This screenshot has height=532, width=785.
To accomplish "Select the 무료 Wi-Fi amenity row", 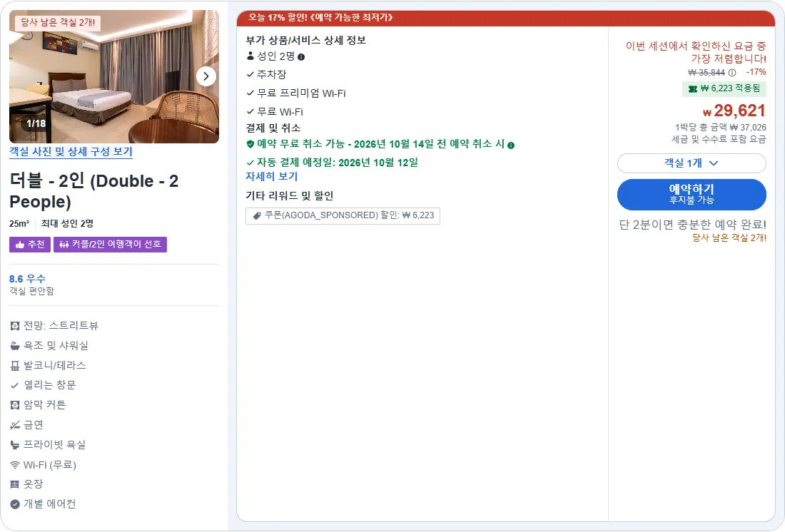I will coord(275,111).
